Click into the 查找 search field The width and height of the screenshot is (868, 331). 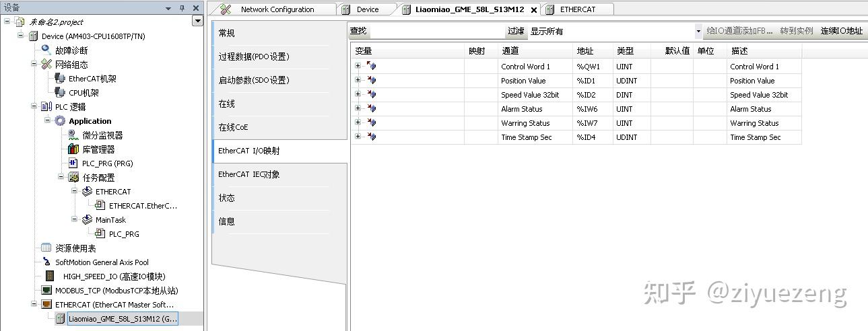click(437, 31)
